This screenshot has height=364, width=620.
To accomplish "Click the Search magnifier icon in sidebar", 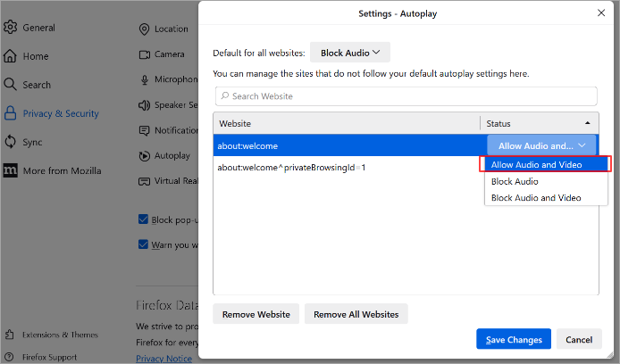I will click(x=11, y=85).
